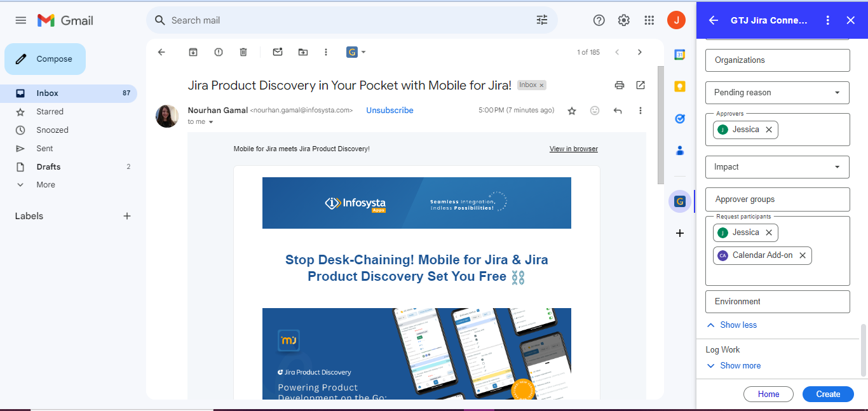Remove Jessica from Approvers field
Viewport: 868px width, 411px height.
click(769, 130)
